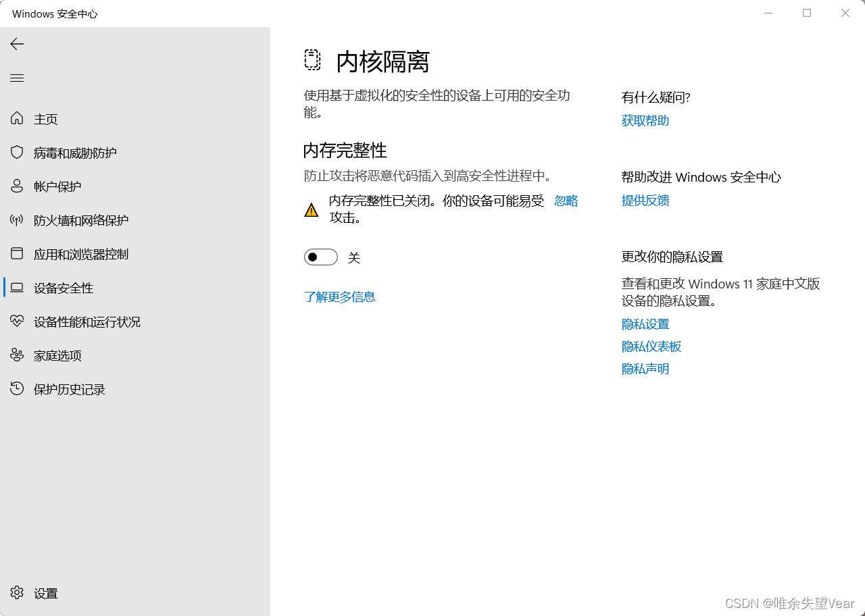The height and width of the screenshot is (616, 865).
Task: Open the 了解更多信息 link
Action: click(x=340, y=297)
